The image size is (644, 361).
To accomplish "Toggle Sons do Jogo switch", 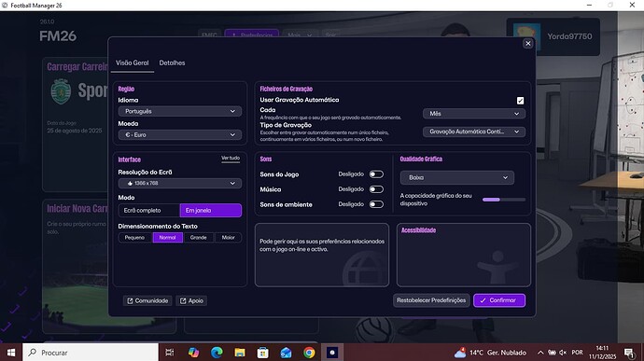I will click(376, 174).
